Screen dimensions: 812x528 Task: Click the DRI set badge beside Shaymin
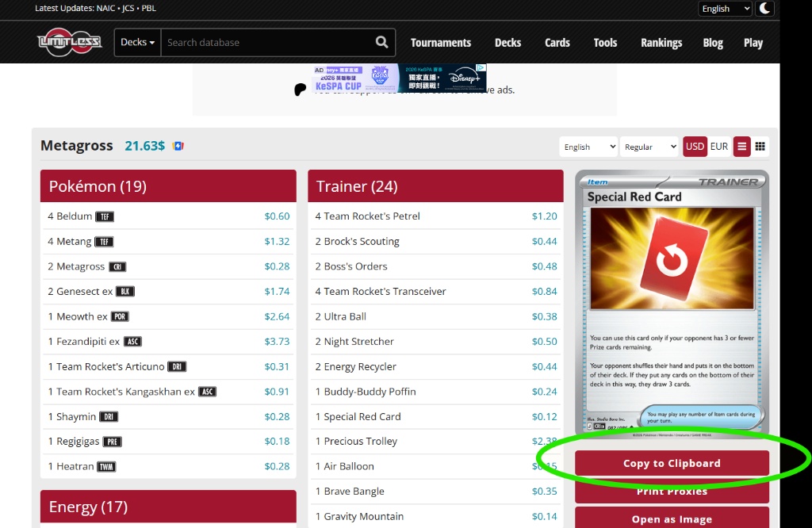(x=109, y=417)
